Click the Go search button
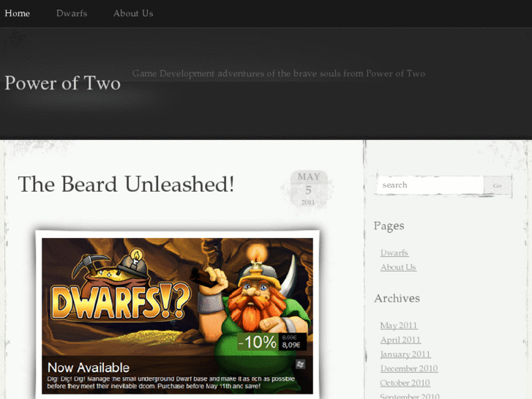The image size is (532, 399). tap(498, 185)
